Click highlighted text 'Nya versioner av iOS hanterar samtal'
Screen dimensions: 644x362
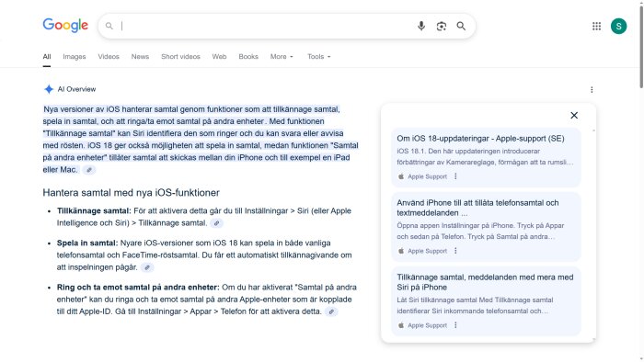(x=110, y=109)
